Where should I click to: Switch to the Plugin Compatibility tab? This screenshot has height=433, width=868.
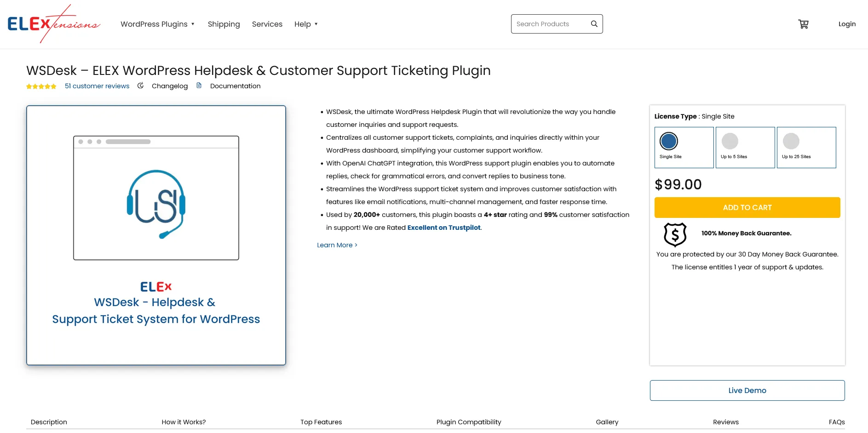point(469,422)
